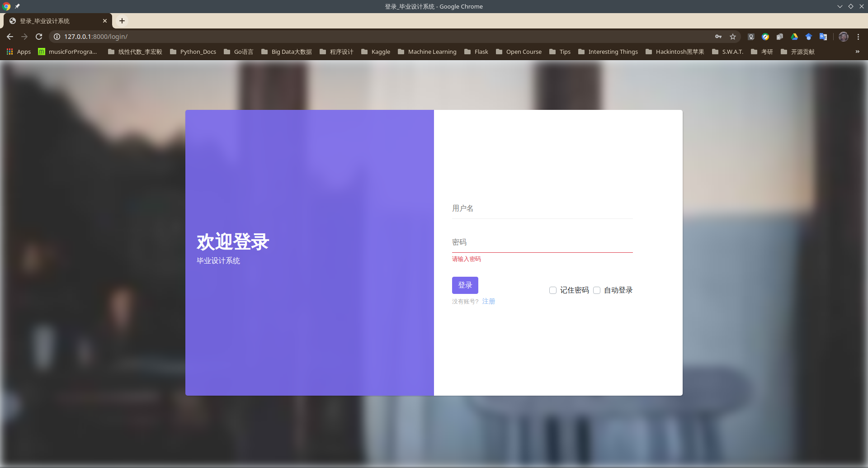This screenshot has height=468, width=868.
Task: Open a new browser tab
Action: (x=122, y=21)
